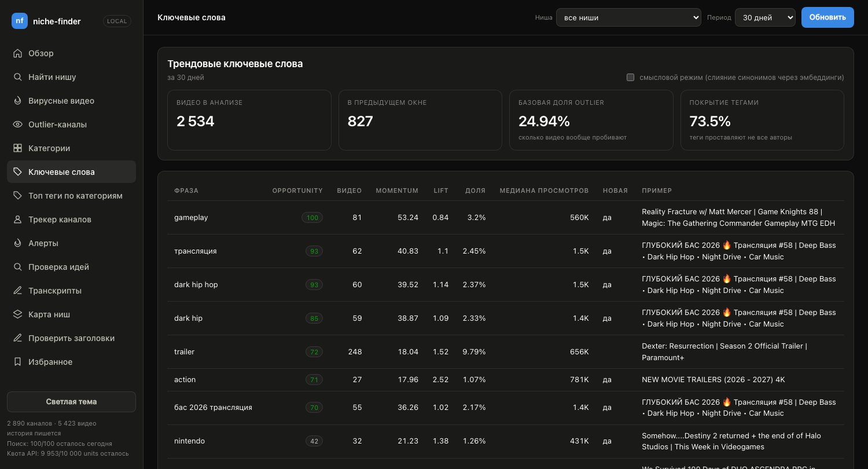Screen dimensions: 868x469
Task: Click the phrase cell "nintendo"
Action: [189, 441]
